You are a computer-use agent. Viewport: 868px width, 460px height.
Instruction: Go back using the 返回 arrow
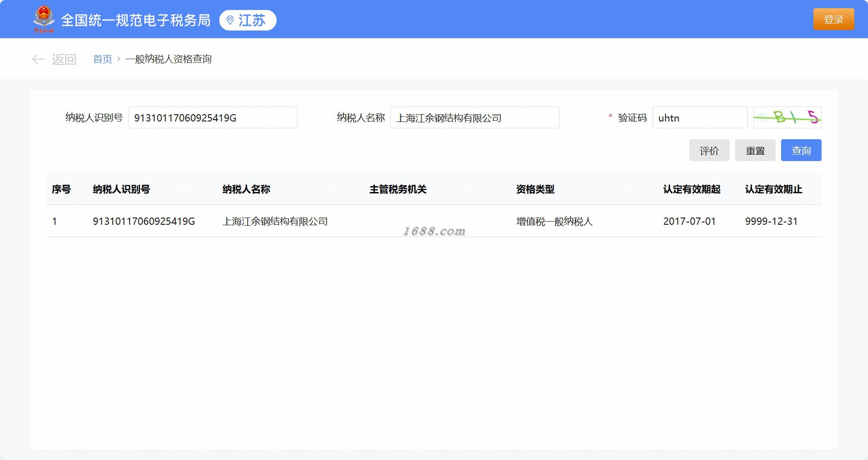click(54, 59)
